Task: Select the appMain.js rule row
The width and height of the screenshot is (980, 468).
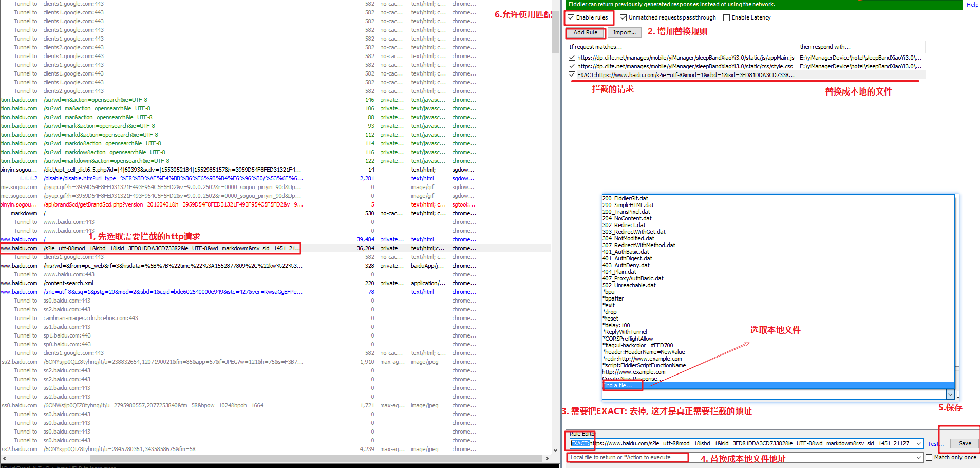Action: click(746, 58)
